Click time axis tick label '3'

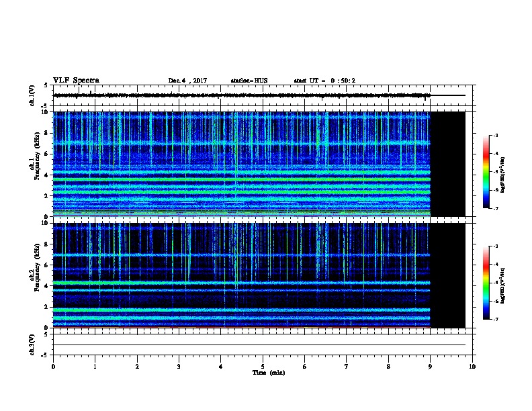179,367
